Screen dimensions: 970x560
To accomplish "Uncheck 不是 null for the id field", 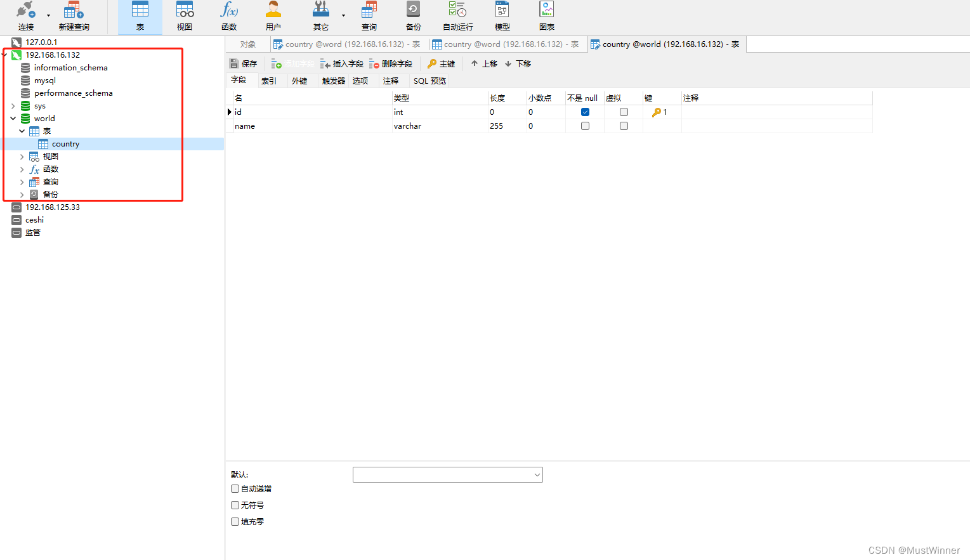I will 584,111.
